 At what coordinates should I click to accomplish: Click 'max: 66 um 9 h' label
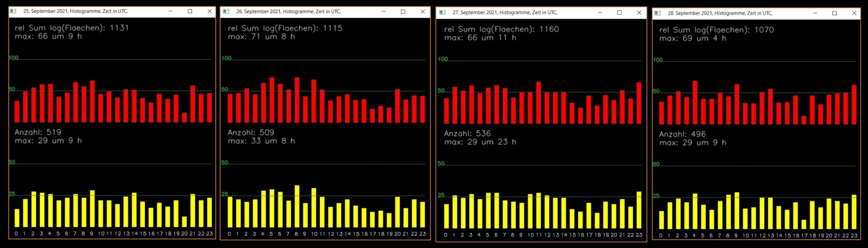pyautogui.click(x=48, y=36)
